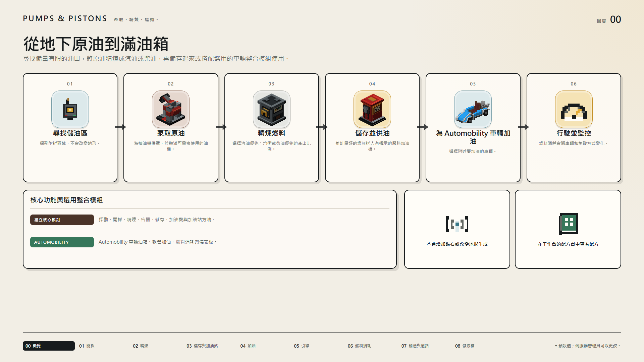Click the ore bracket icon above 不會增加礦石
The image size is (644, 362).
457,224
